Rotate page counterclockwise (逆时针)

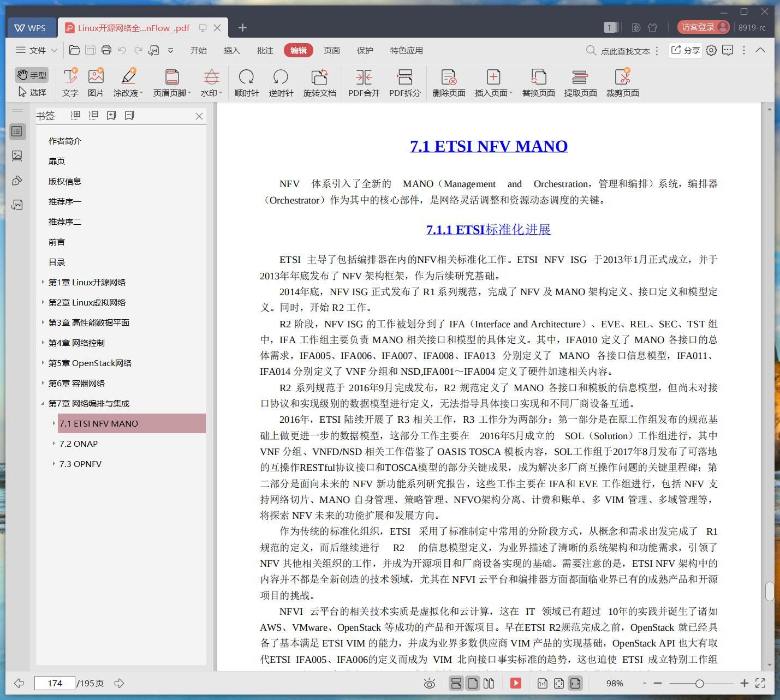click(281, 83)
